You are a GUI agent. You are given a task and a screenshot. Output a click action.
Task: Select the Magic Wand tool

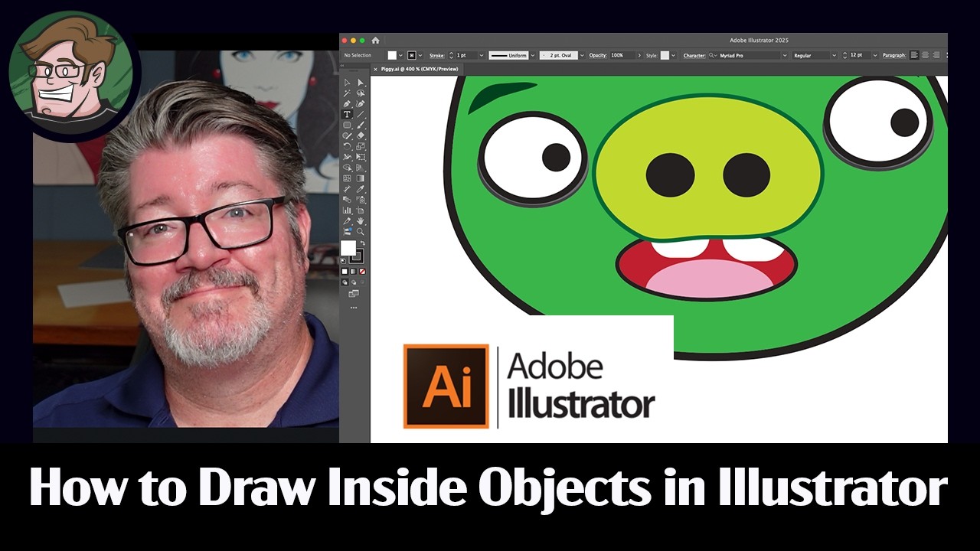(x=347, y=93)
